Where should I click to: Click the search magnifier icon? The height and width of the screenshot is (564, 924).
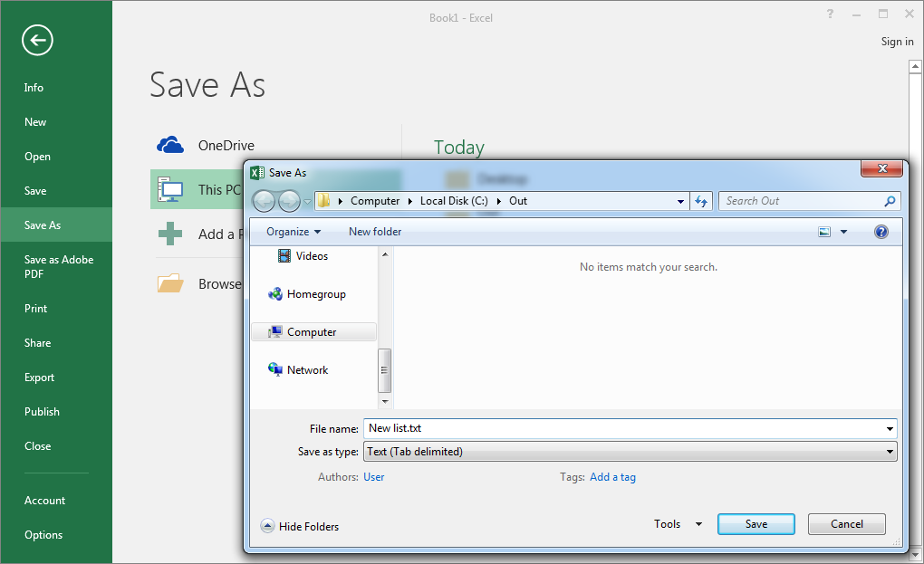(890, 201)
